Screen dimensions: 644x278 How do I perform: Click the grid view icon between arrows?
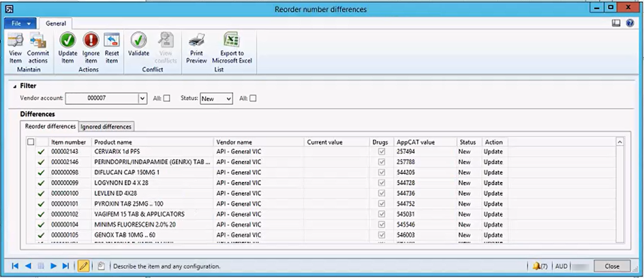tap(41, 266)
